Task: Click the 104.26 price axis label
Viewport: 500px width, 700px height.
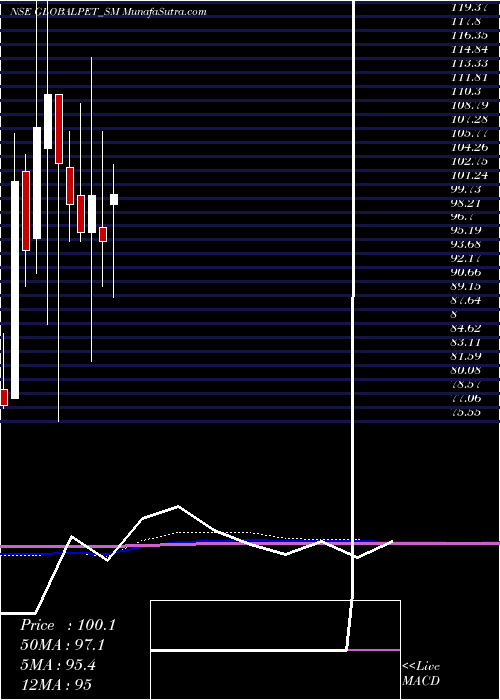Action: tap(468, 147)
